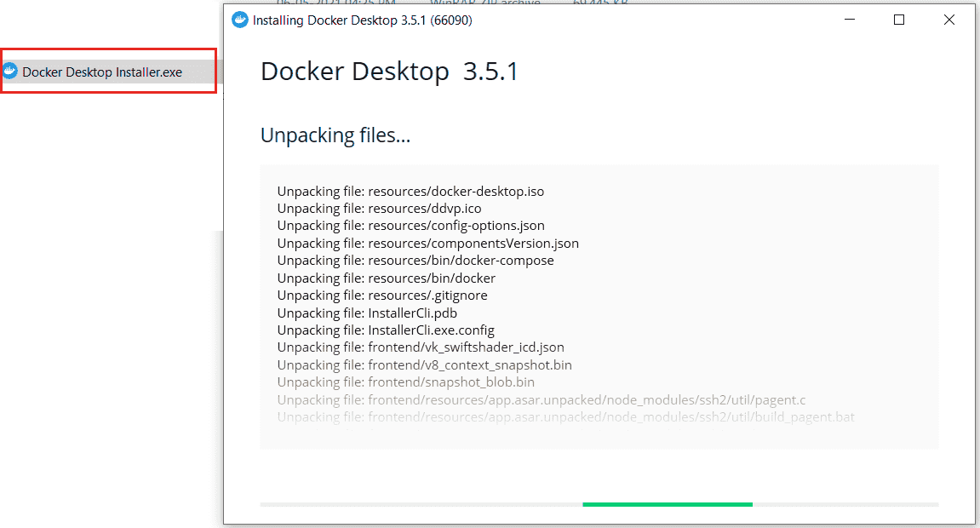
Task: Click log line frontend/v8_context_snapshot.bin
Action: point(424,364)
